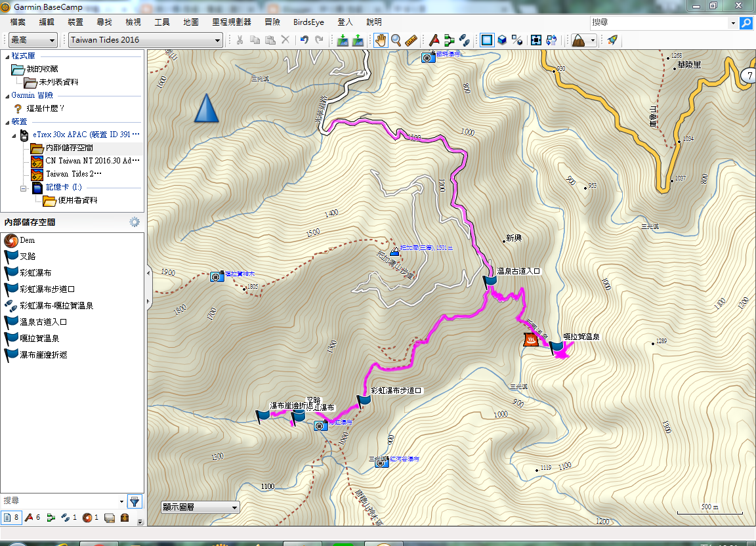Click the Cut scissors toolbar icon

pos(240,40)
